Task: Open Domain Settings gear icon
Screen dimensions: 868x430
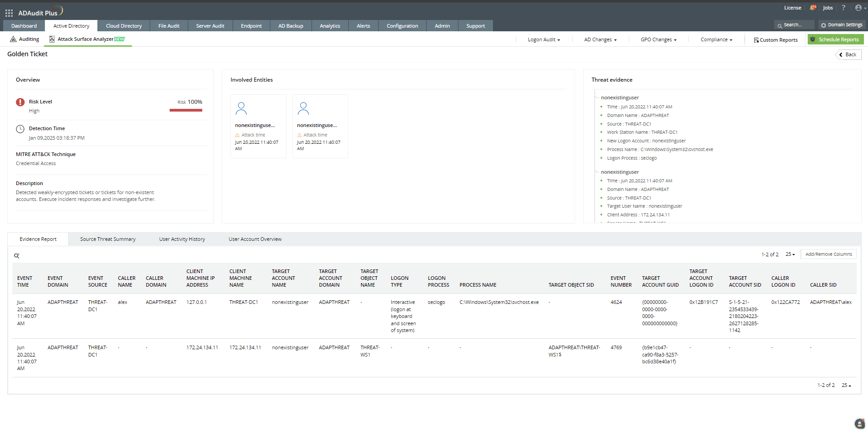Action: (x=823, y=25)
